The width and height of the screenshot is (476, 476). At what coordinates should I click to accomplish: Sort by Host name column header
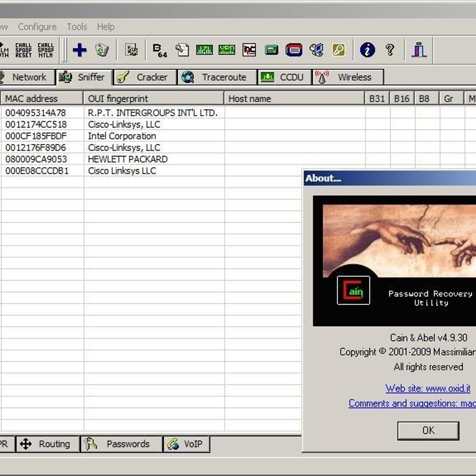tap(294, 98)
